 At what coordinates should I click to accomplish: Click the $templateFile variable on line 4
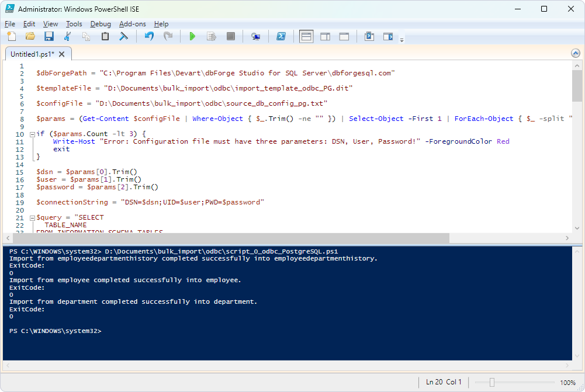(64, 88)
